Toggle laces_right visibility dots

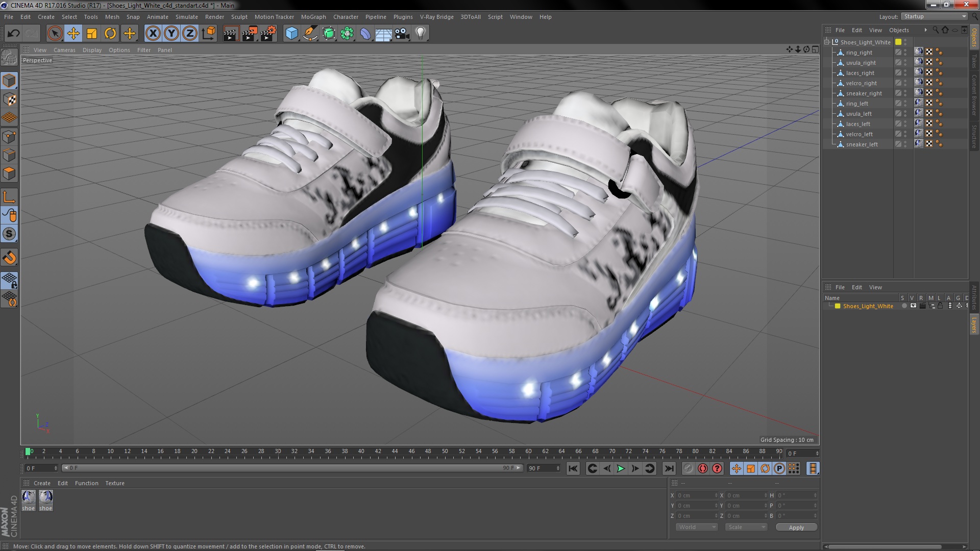905,73
